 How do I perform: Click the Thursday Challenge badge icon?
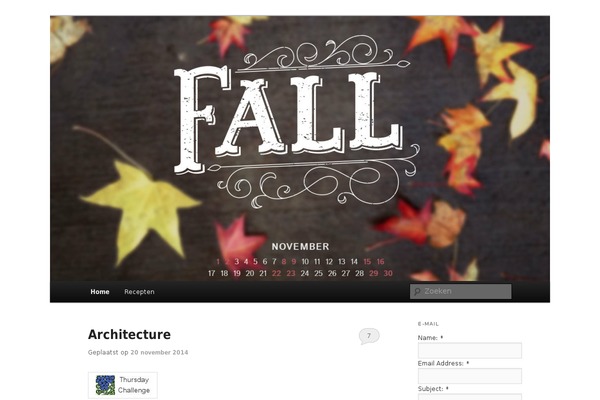(105, 385)
